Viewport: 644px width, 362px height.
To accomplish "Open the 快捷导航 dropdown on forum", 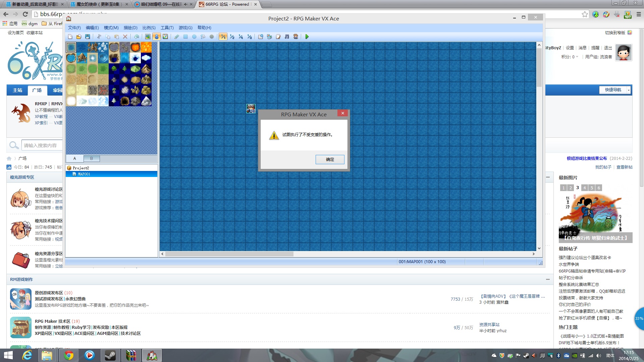I will coord(615,90).
